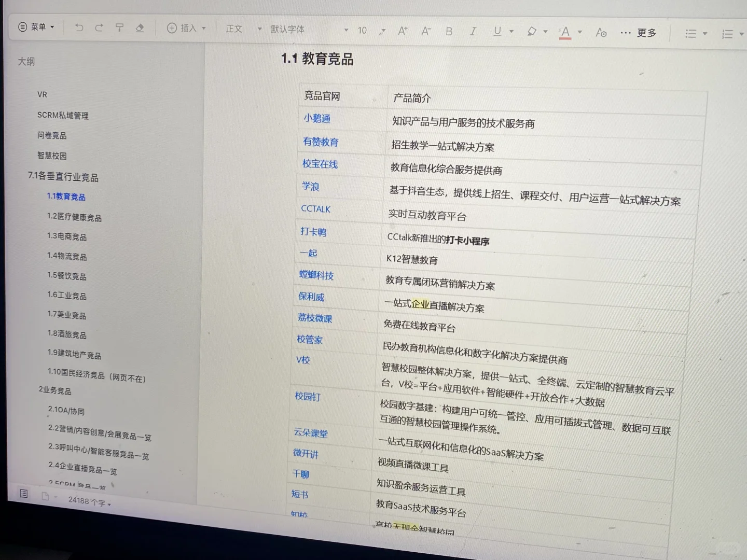Open the font size dropdown
The height and width of the screenshot is (560, 747).
point(362,31)
